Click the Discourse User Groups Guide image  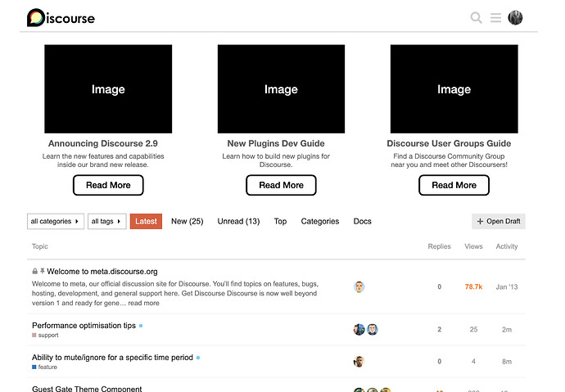[454, 89]
